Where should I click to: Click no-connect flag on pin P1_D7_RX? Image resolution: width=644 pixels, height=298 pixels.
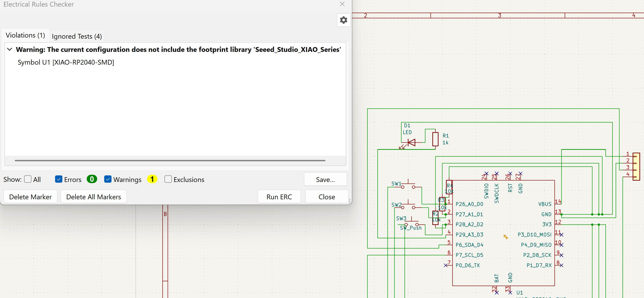click(x=561, y=265)
